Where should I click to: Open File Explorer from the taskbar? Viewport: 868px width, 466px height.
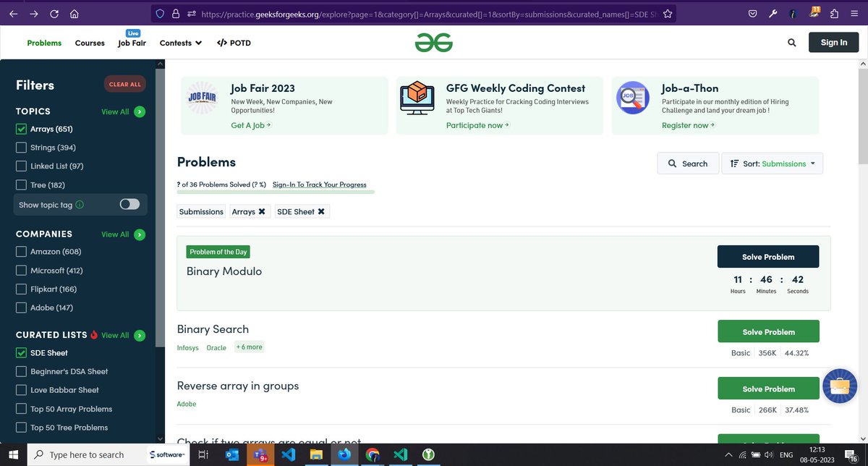[x=316, y=454]
